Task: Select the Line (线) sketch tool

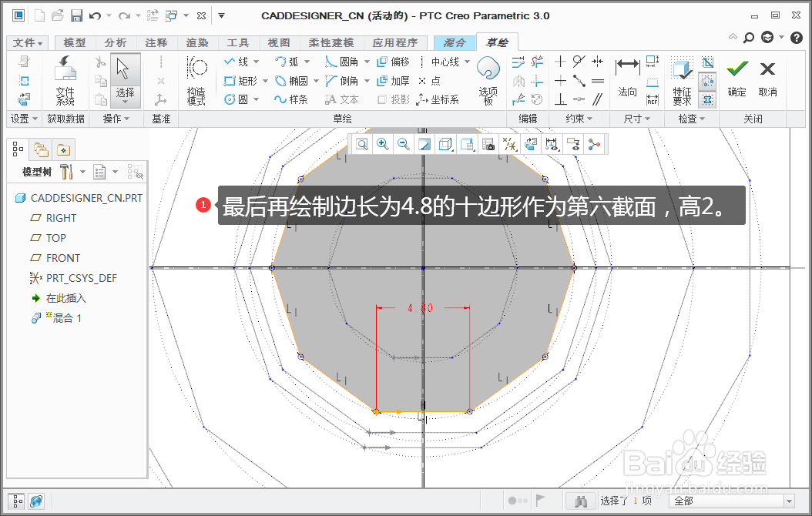Action: (236, 62)
